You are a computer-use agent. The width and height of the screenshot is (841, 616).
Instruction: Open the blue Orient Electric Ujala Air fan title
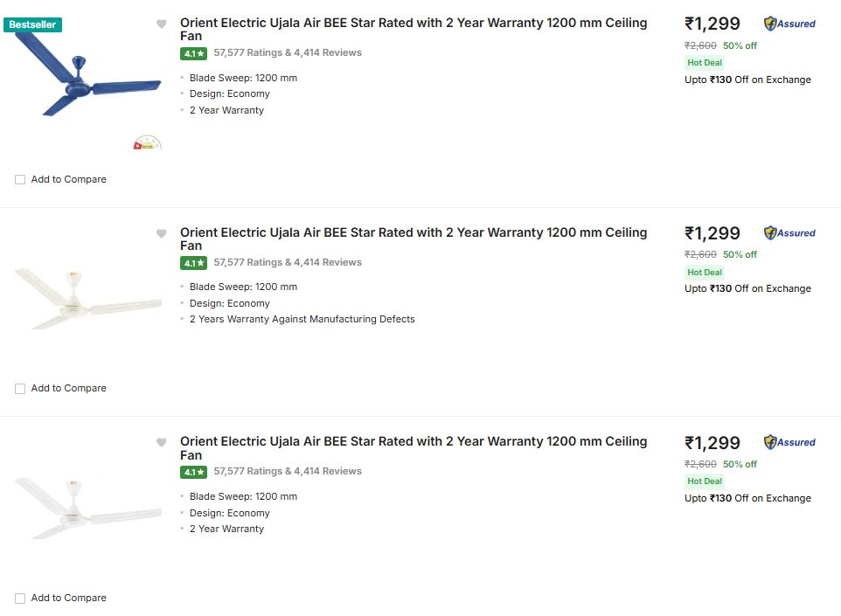coord(413,24)
